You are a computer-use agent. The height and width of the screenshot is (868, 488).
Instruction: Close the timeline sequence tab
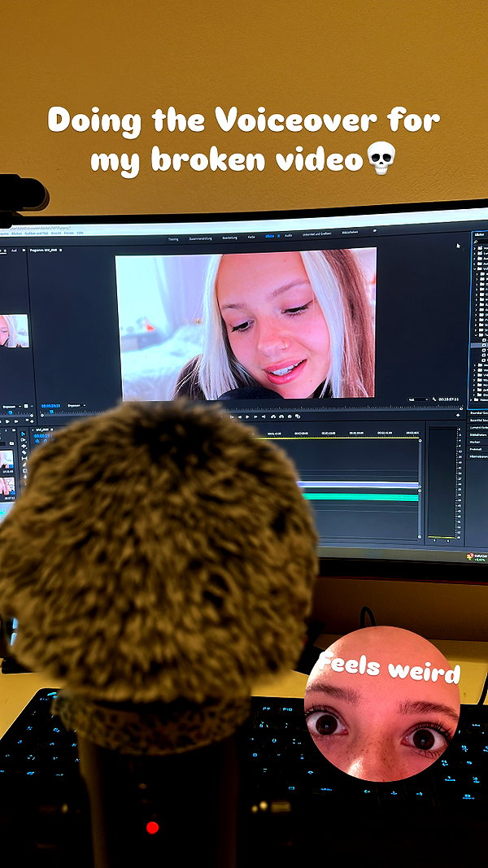point(33,430)
